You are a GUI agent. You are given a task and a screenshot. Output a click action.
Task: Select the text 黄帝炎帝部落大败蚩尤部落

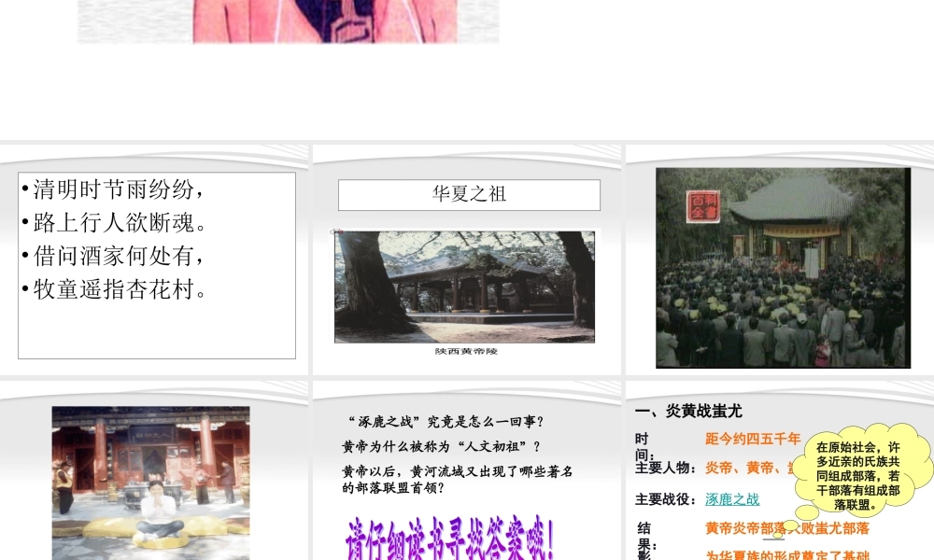click(x=786, y=528)
